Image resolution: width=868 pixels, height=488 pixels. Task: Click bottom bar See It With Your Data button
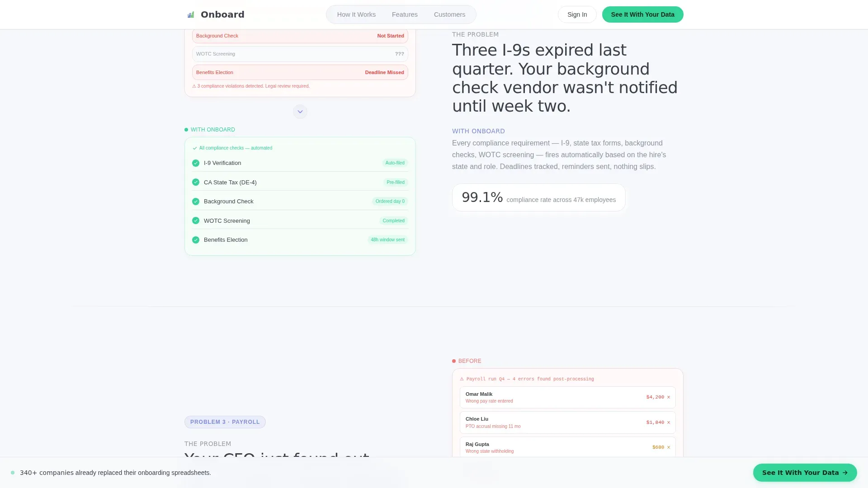(805, 473)
